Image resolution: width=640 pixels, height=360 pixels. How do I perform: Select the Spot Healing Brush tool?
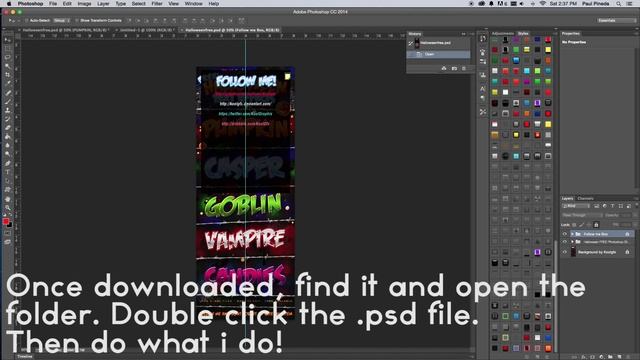[x=8, y=93]
